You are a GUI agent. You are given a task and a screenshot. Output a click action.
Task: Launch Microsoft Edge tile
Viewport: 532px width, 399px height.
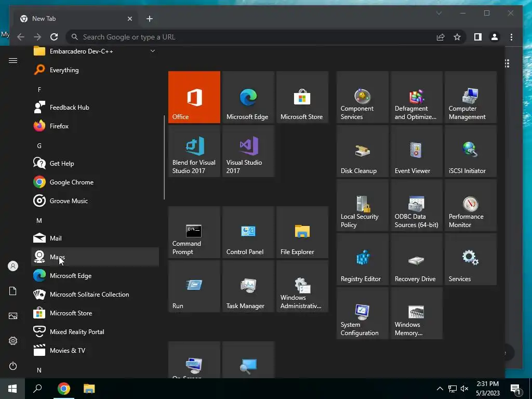click(x=248, y=97)
